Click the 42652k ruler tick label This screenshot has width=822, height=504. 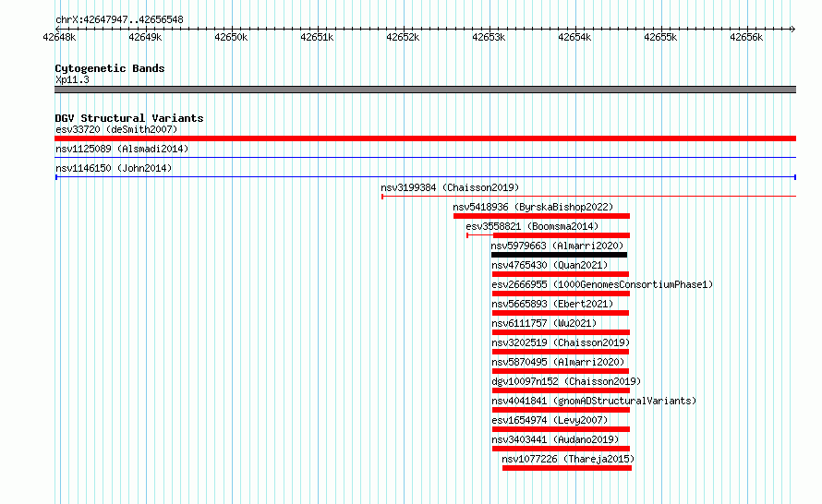tap(403, 37)
